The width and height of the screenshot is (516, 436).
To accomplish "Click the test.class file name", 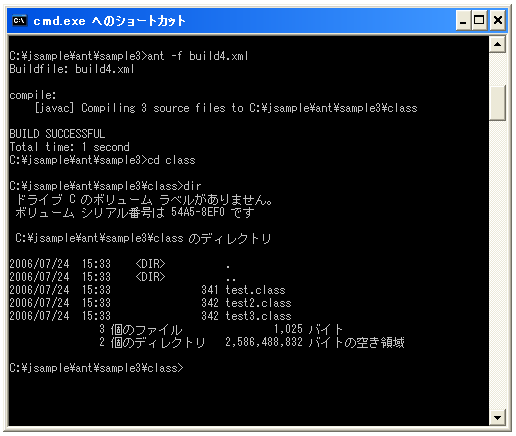I will tap(255, 290).
